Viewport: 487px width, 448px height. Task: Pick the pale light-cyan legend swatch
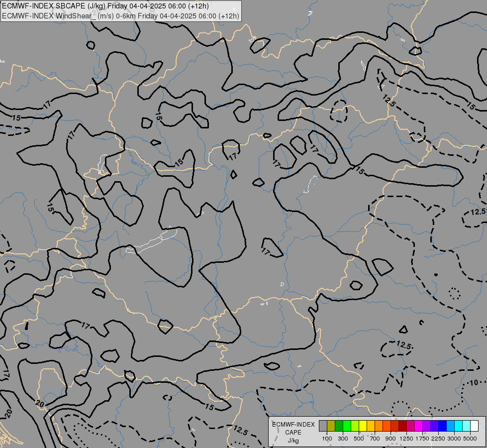coord(467,426)
